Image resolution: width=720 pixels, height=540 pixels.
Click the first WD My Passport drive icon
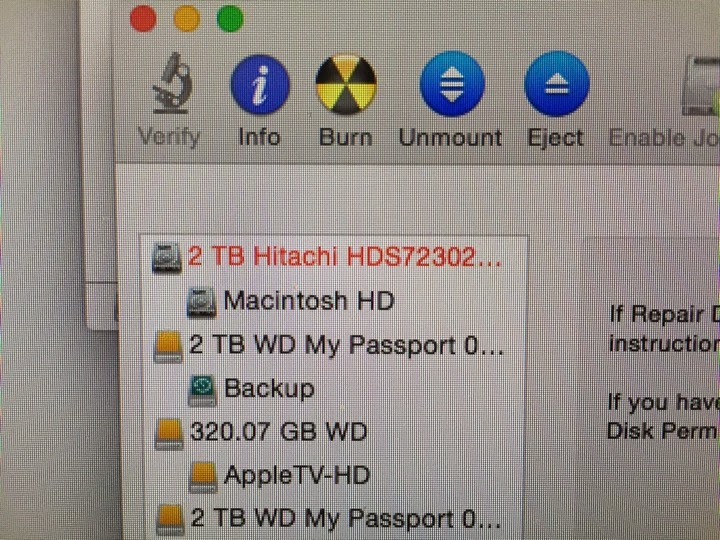[x=168, y=347]
